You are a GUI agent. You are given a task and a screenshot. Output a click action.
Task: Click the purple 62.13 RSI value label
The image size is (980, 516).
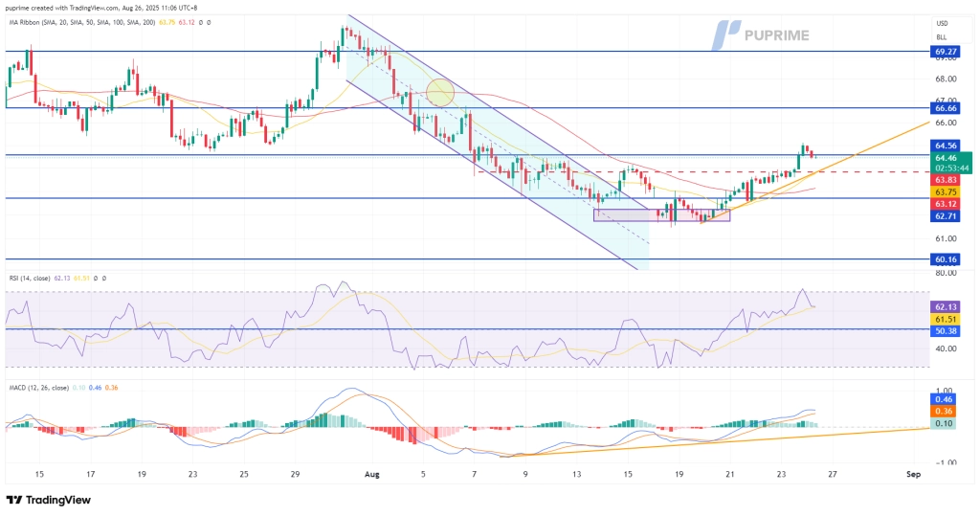[x=947, y=306]
